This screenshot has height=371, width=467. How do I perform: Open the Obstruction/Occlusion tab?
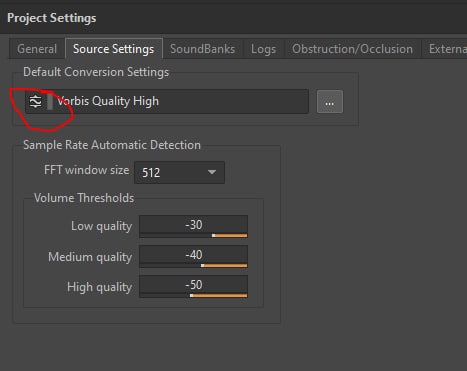click(352, 49)
